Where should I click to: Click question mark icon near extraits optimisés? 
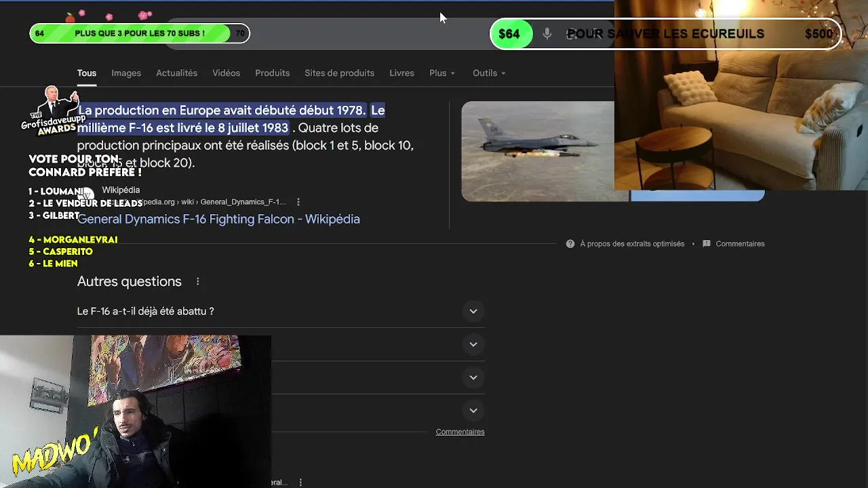pos(570,244)
